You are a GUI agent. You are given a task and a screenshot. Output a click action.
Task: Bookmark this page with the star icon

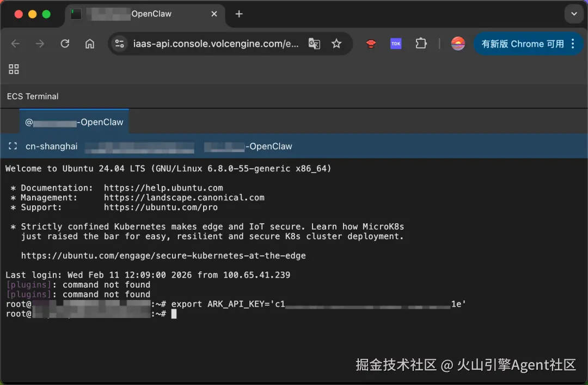(336, 44)
